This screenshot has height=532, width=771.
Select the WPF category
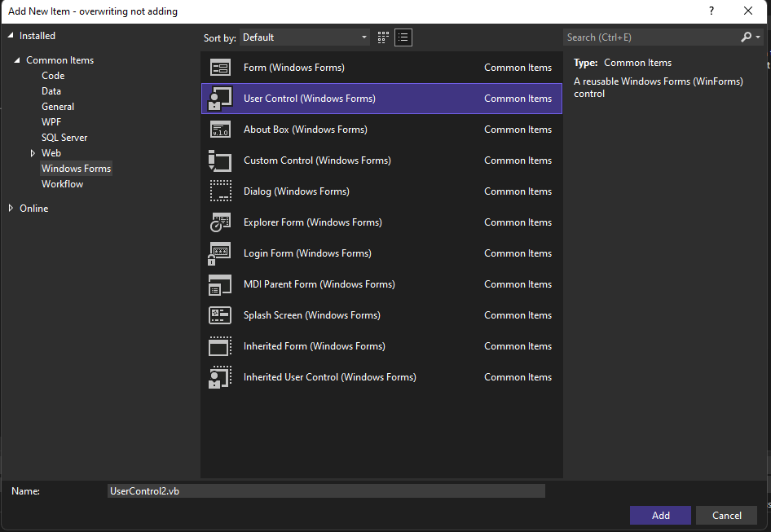tap(51, 121)
